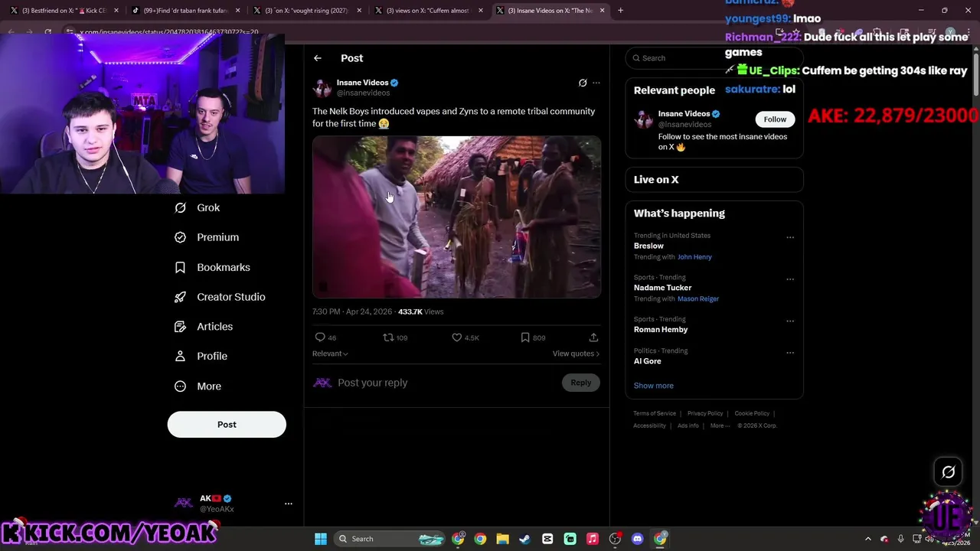Open the three-dot menu on the Insane Videos post
The width and height of the screenshot is (980, 551).
point(596,83)
